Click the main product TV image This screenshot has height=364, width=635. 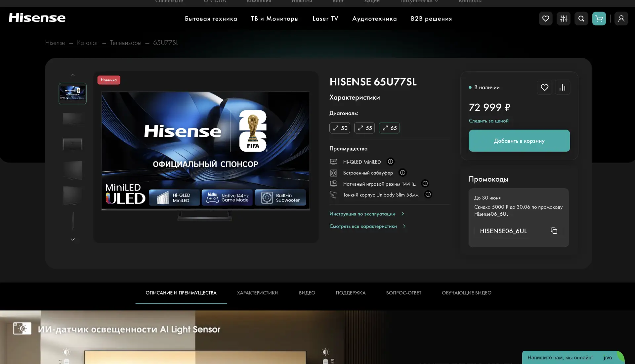pyautogui.click(x=205, y=156)
